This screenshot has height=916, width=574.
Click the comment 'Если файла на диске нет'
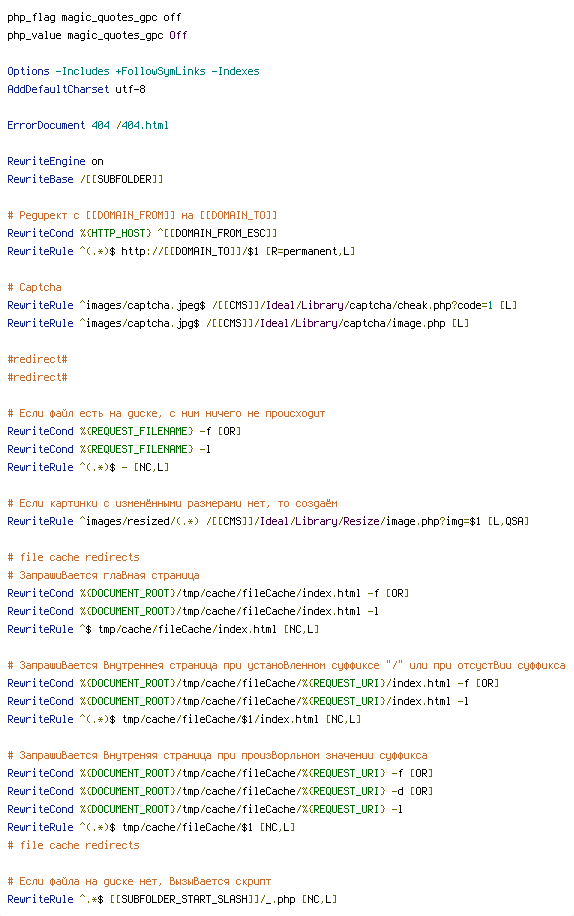click(x=140, y=882)
